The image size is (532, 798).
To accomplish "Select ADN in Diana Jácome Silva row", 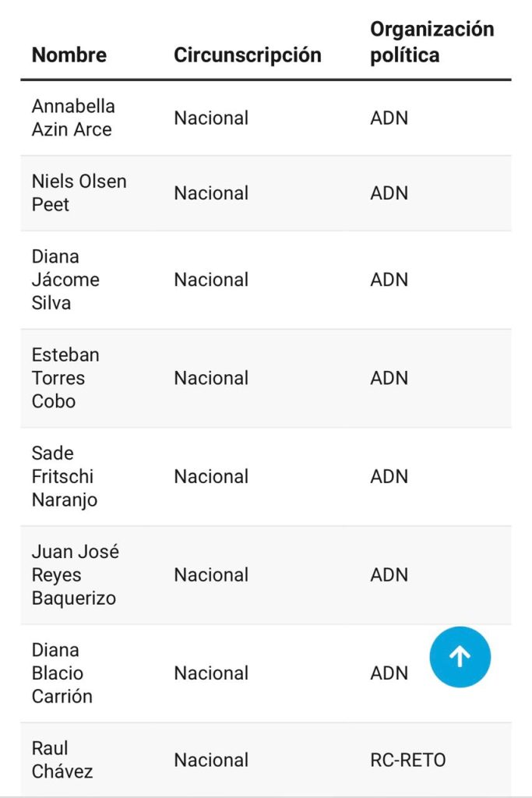I will [x=389, y=280].
